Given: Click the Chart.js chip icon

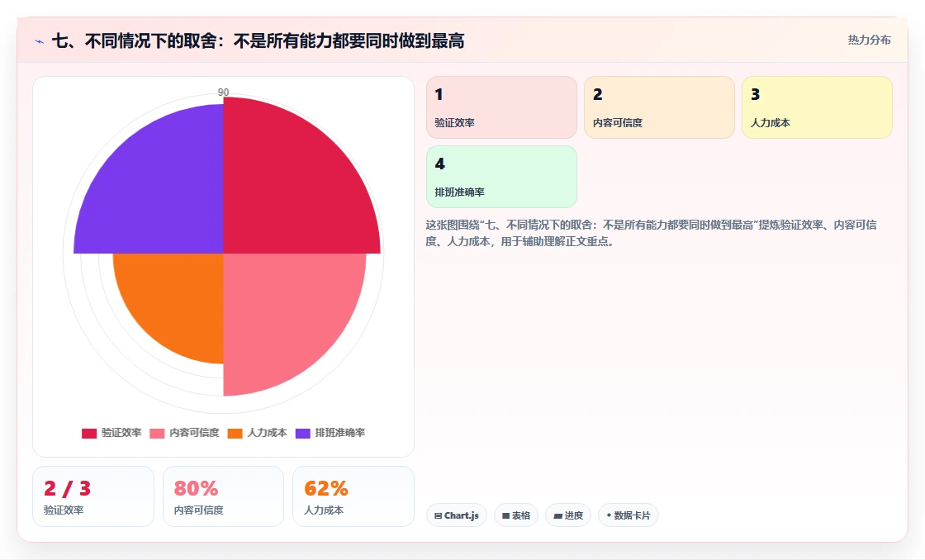Looking at the screenshot, I should coord(439,515).
